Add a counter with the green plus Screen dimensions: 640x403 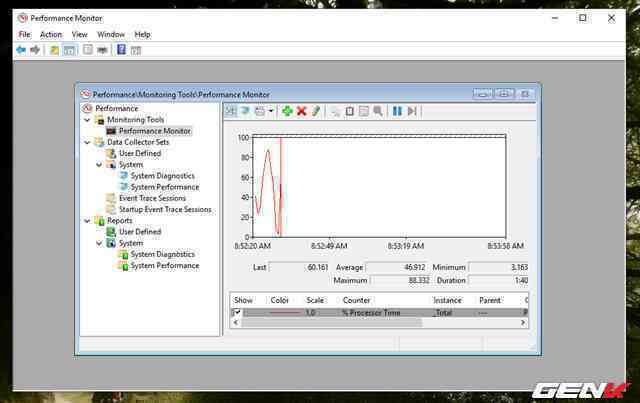[x=287, y=111]
